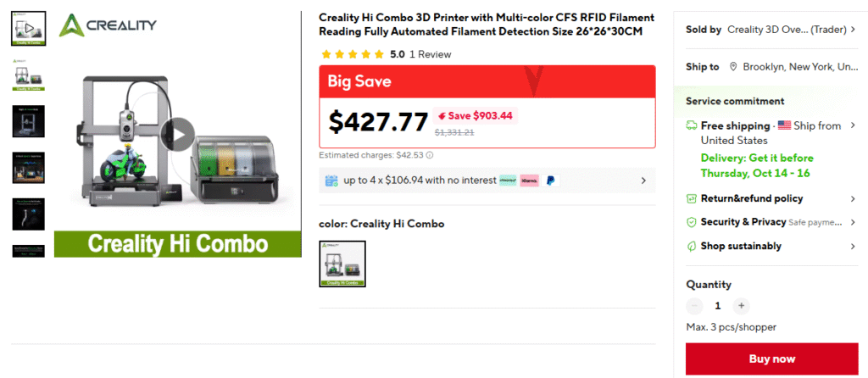This screenshot has height=378, width=868.
Task: Click the free shipping truck icon
Action: [691, 125]
